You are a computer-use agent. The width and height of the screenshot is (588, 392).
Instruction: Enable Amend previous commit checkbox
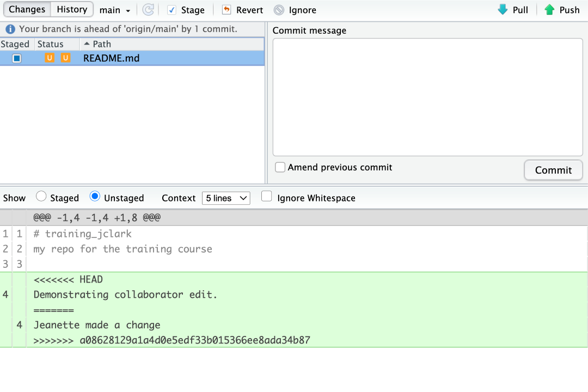[x=280, y=167]
